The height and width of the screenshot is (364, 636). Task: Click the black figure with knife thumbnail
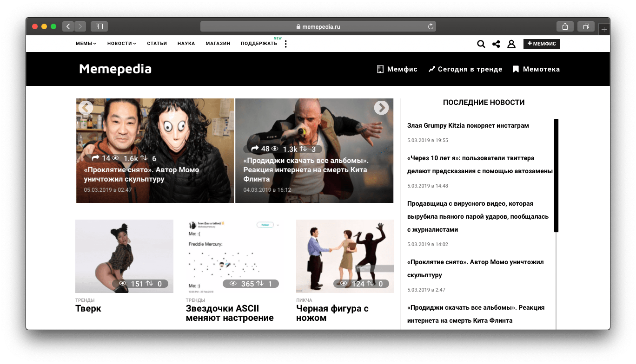(x=345, y=256)
